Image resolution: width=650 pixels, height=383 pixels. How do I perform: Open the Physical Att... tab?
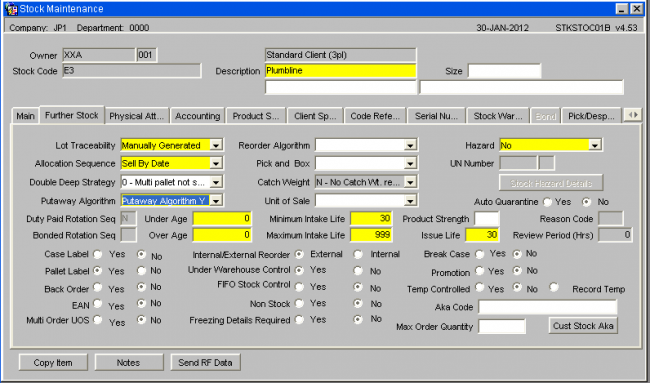[136, 116]
